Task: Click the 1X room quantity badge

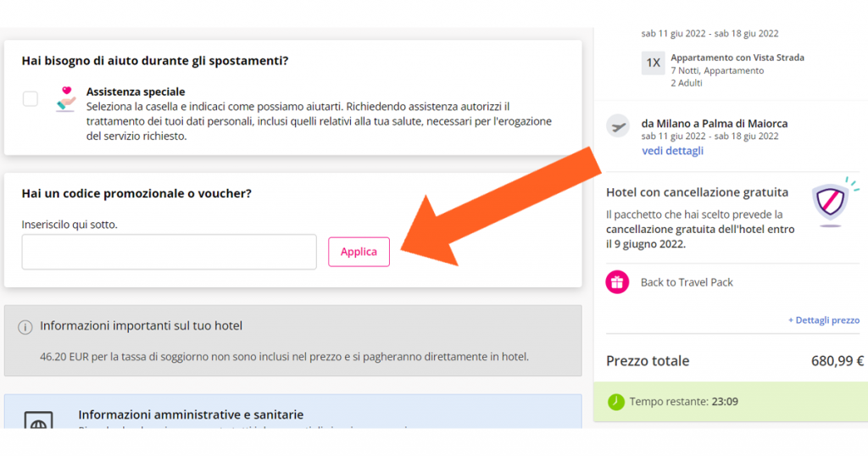Action: pyautogui.click(x=653, y=63)
